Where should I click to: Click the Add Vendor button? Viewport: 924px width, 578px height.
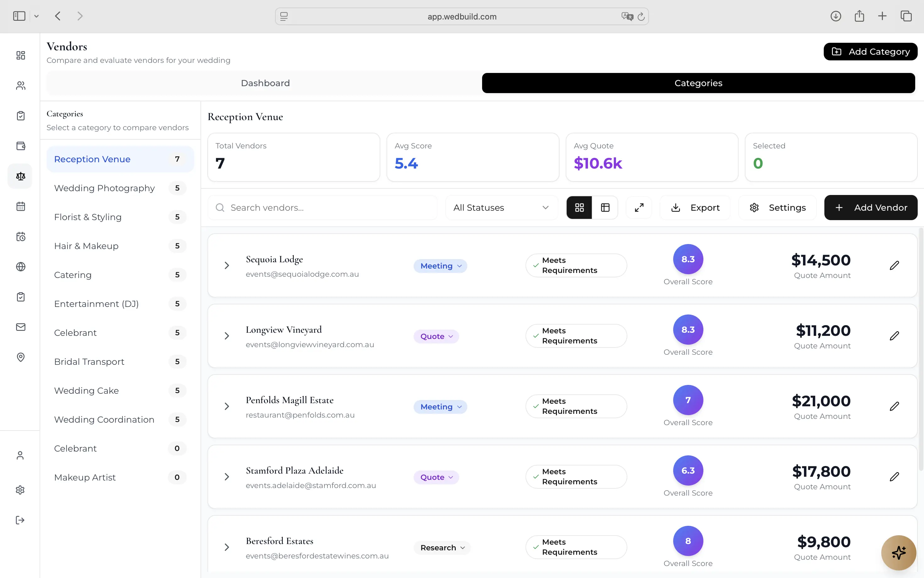(871, 208)
